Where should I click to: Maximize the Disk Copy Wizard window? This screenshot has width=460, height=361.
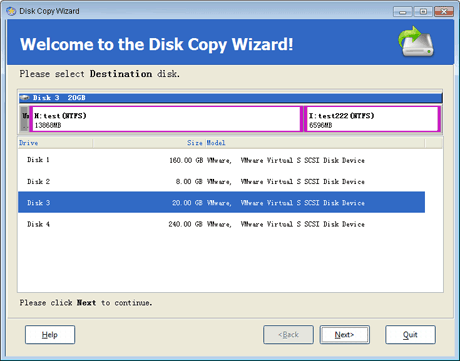pyautogui.click(x=423, y=12)
